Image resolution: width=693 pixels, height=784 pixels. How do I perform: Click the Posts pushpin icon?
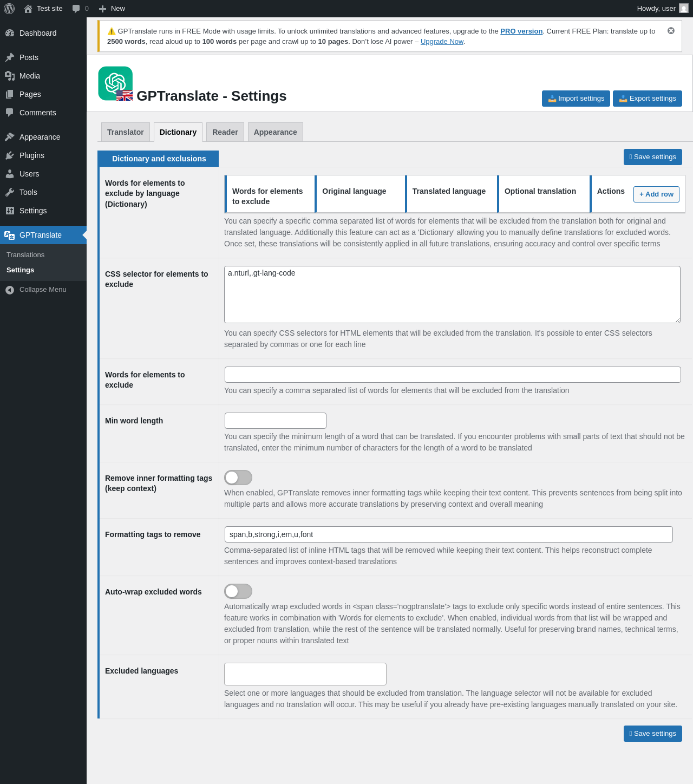(10, 57)
